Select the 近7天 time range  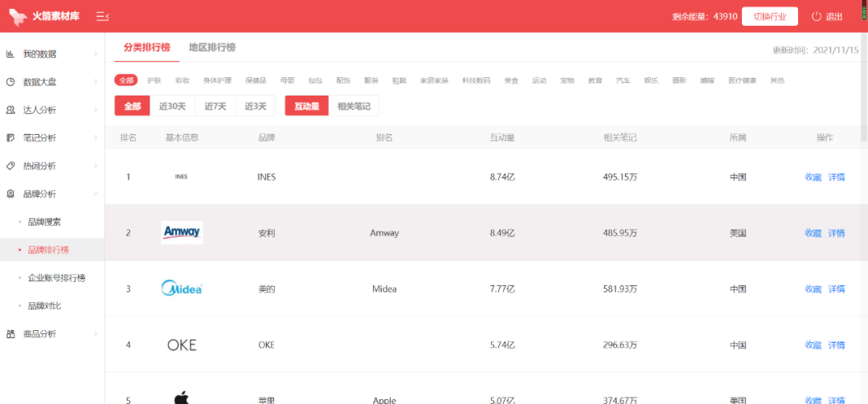pos(215,106)
